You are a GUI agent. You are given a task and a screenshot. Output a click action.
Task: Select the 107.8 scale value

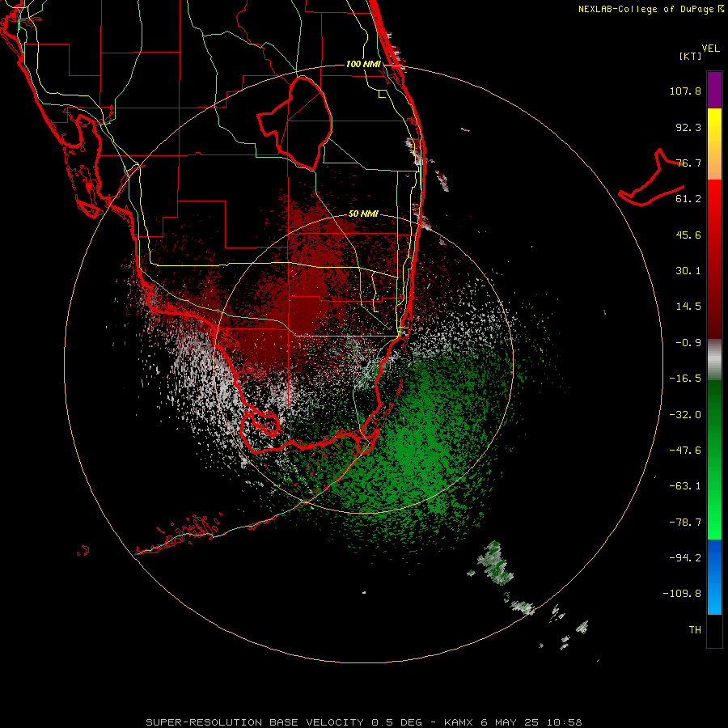[x=685, y=91]
